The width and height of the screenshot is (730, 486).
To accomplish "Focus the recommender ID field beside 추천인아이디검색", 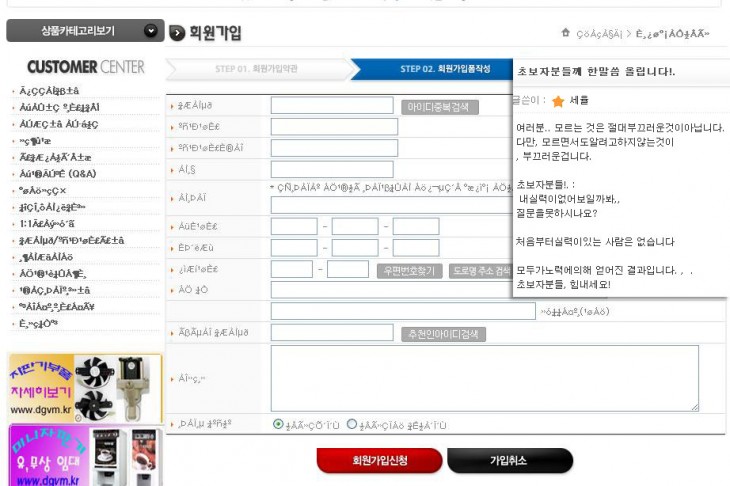I will coord(332,332).
